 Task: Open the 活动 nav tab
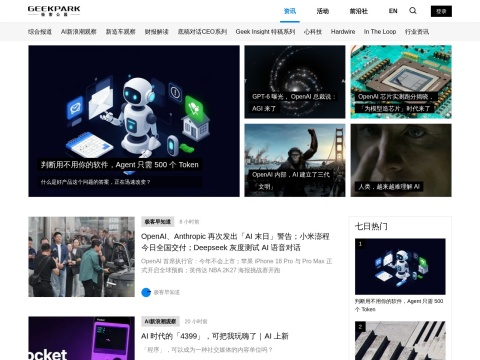click(323, 11)
